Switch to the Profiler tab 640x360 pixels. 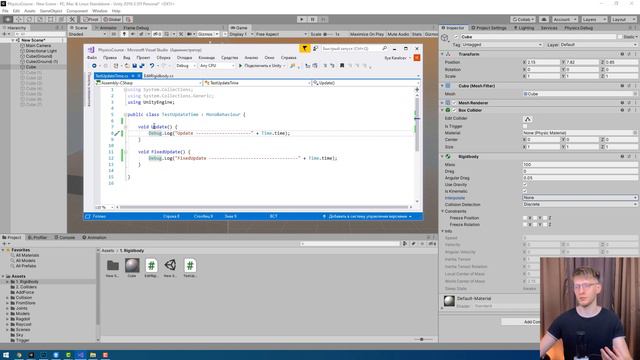pyautogui.click(x=38, y=237)
